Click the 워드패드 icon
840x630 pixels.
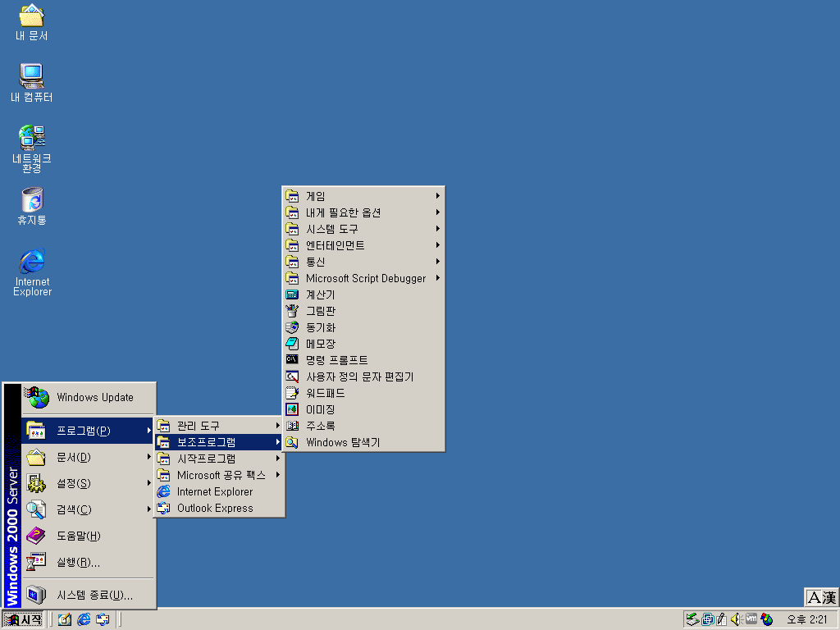pyautogui.click(x=292, y=393)
